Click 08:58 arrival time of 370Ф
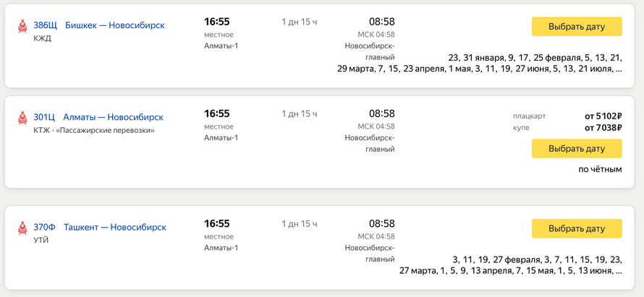Screen dimensions: 644x297 coord(381,224)
